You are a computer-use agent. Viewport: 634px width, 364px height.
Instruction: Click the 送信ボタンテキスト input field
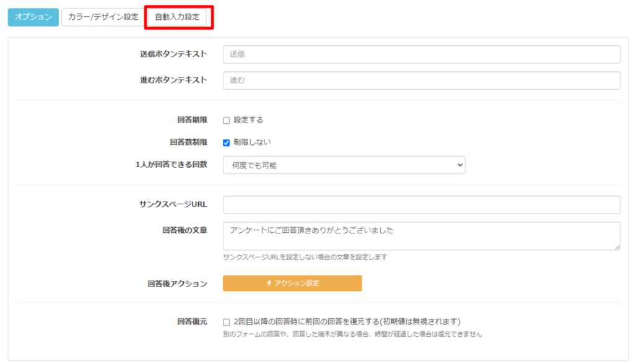[421, 54]
